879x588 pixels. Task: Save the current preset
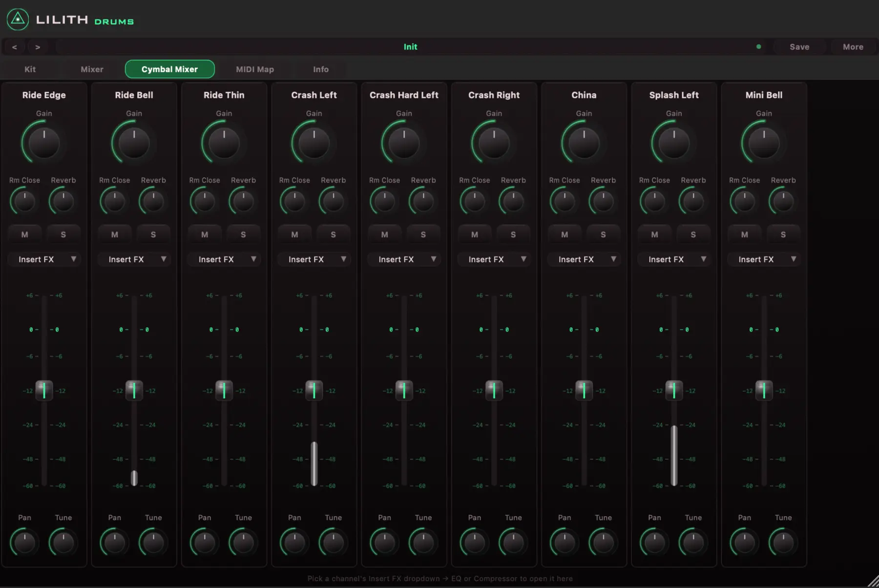pyautogui.click(x=799, y=47)
